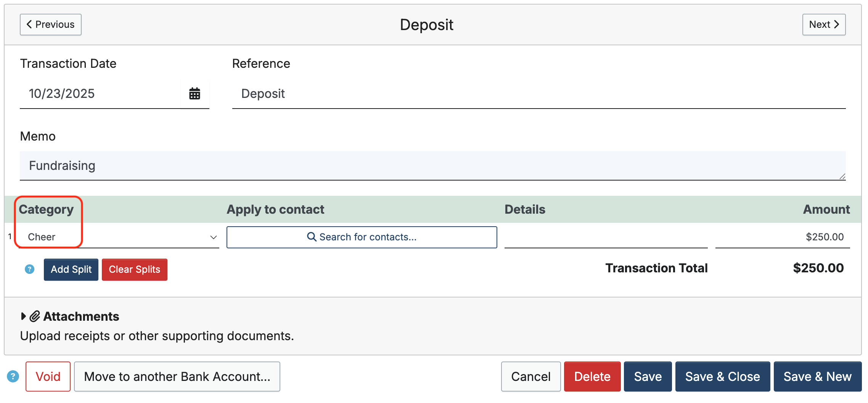This screenshot has width=868, height=403.
Task: Click the Save & Close button
Action: pos(722,376)
